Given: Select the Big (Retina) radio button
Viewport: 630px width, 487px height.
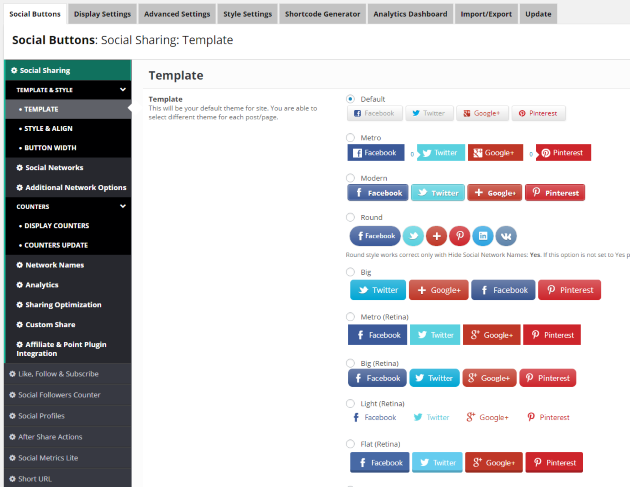Looking at the screenshot, I should tap(350, 363).
